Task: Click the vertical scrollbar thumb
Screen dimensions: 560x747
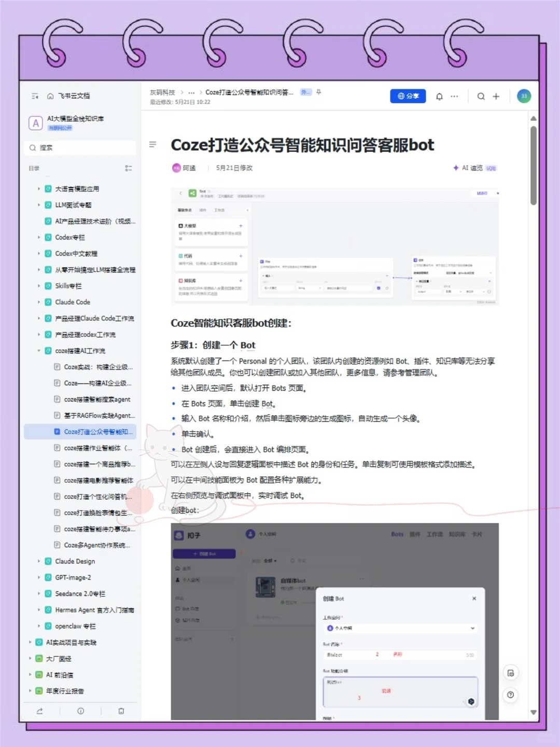Action: click(x=534, y=165)
